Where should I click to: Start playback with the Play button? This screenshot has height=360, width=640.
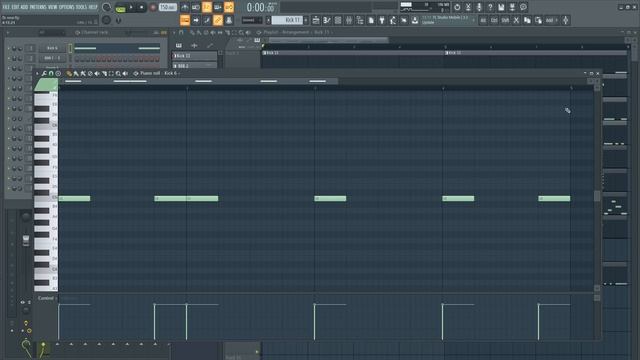click(x=131, y=7)
